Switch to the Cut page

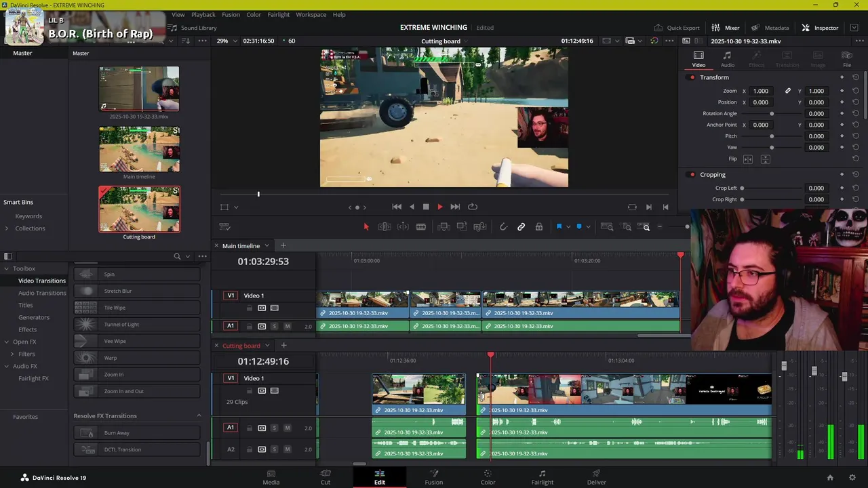(x=325, y=477)
